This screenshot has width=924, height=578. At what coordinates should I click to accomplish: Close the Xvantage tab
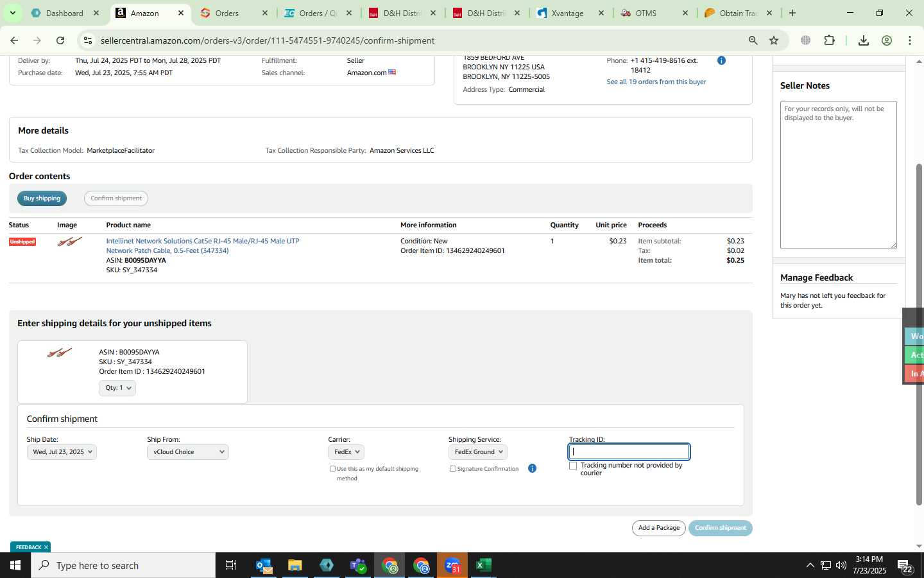tap(601, 13)
